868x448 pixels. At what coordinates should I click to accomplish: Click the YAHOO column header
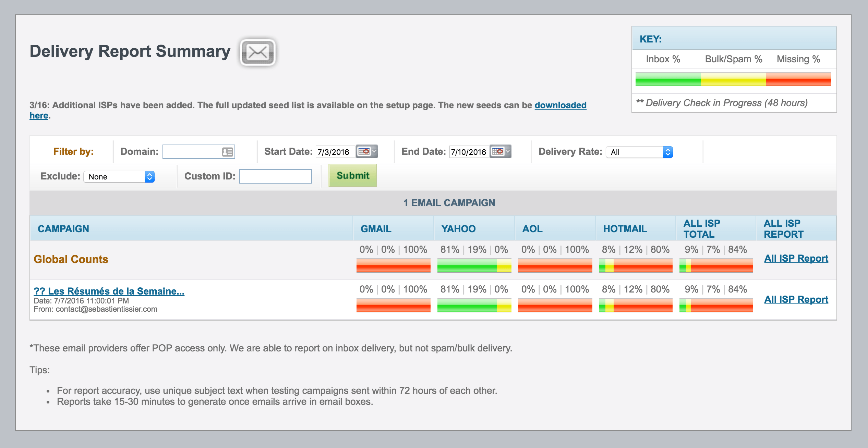tap(458, 229)
